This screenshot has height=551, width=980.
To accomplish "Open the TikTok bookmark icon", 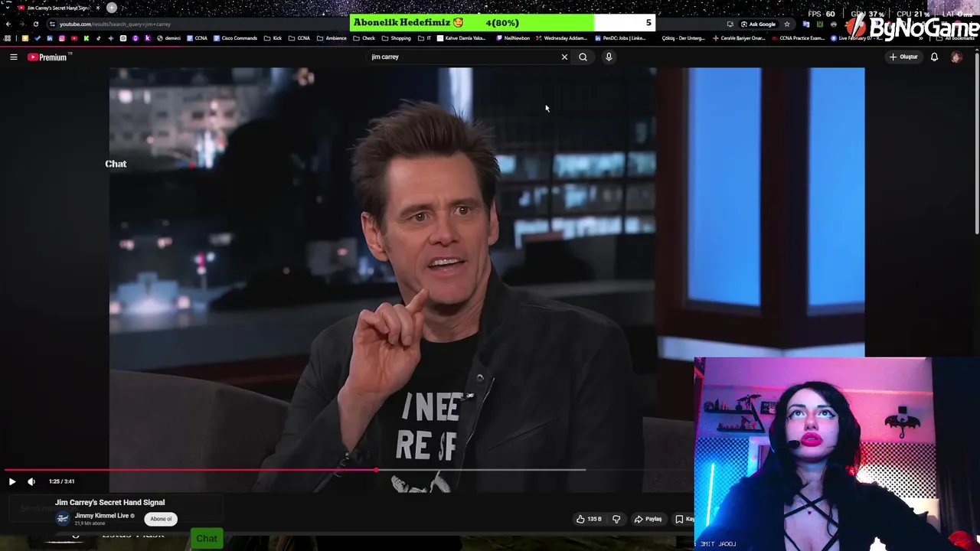I will [98, 38].
